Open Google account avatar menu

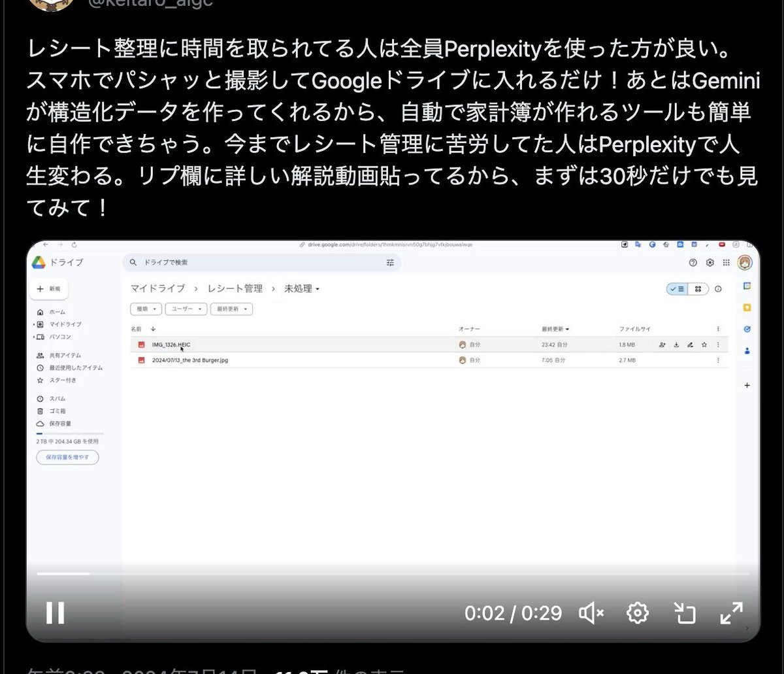pos(745,262)
